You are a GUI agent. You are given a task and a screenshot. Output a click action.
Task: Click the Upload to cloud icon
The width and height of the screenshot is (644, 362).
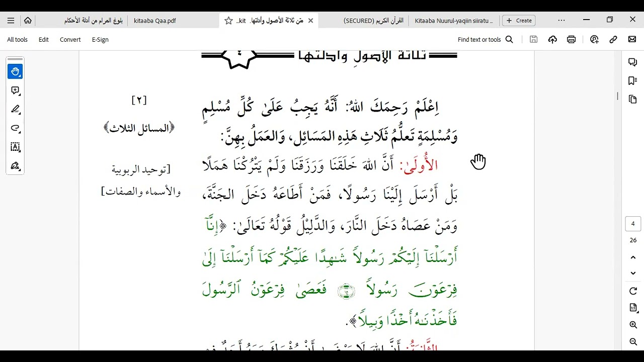(x=552, y=40)
